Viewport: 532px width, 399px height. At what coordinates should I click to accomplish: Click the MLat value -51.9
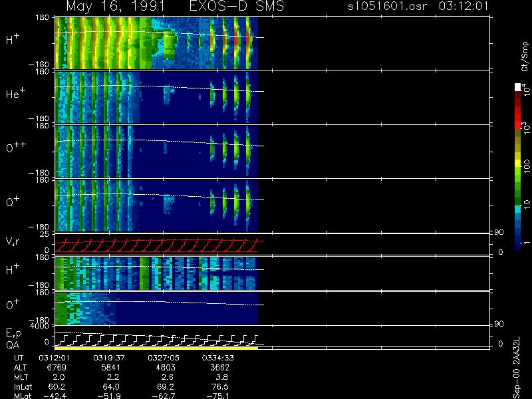pos(109,396)
